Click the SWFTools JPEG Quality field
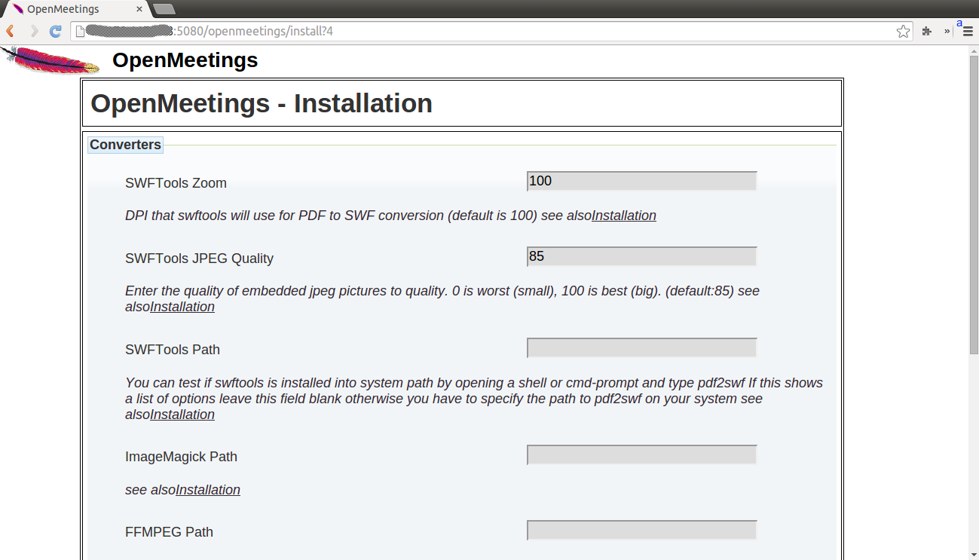 coord(641,256)
